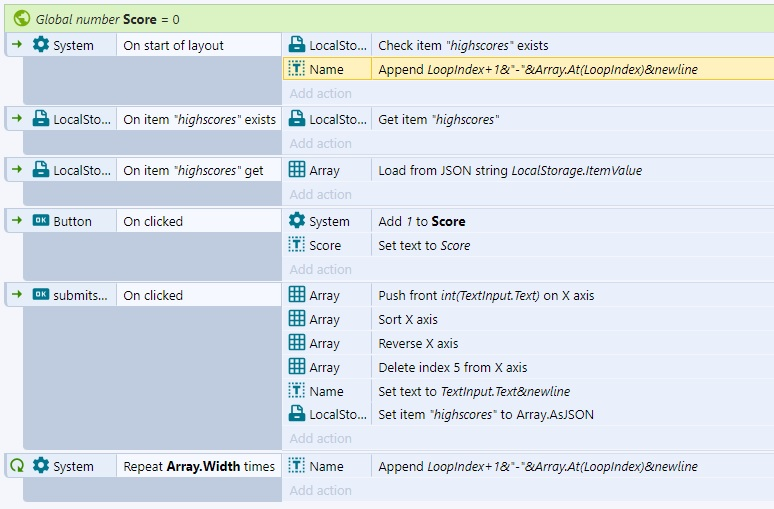This screenshot has width=774, height=509.
Task: Click Add action under Set text to Score
Action: [x=320, y=269]
